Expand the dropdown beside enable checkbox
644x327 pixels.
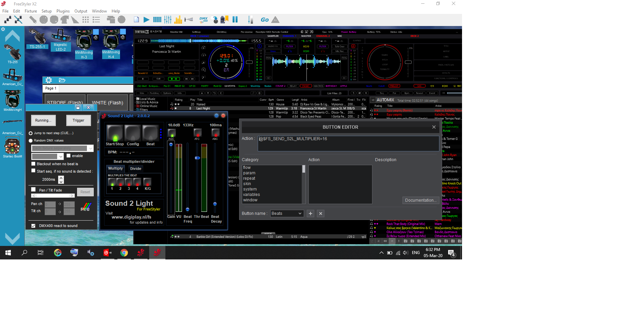pos(61,156)
